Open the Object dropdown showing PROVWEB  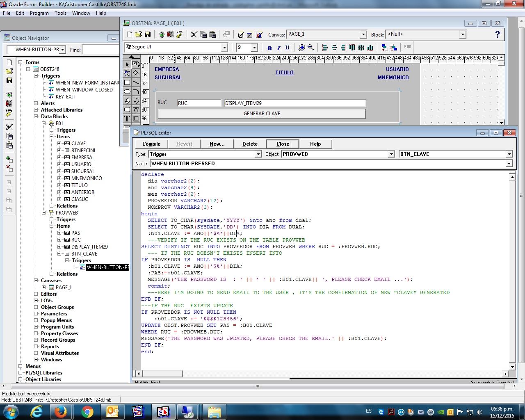[x=391, y=154]
